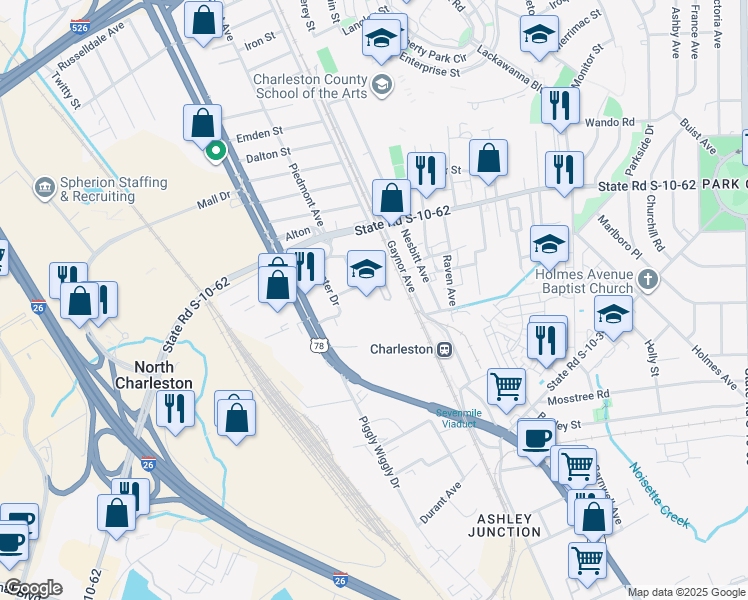The image size is (748, 600).
Task: Select the school marker near Merrimac St
Action: [x=539, y=35]
